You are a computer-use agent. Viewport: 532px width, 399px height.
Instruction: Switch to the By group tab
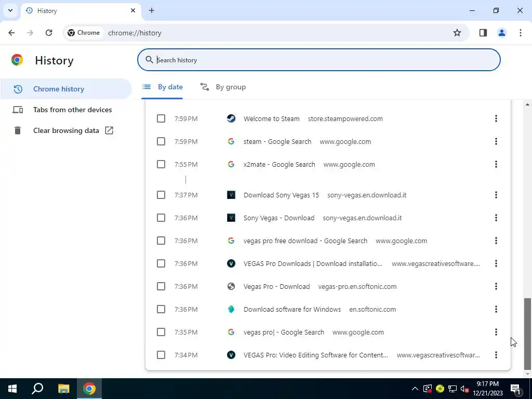click(223, 87)
